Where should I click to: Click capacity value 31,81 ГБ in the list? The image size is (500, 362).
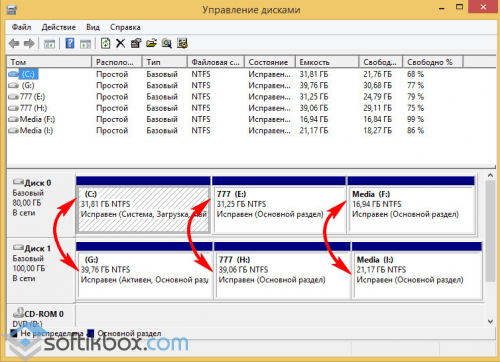pos(314,74)
